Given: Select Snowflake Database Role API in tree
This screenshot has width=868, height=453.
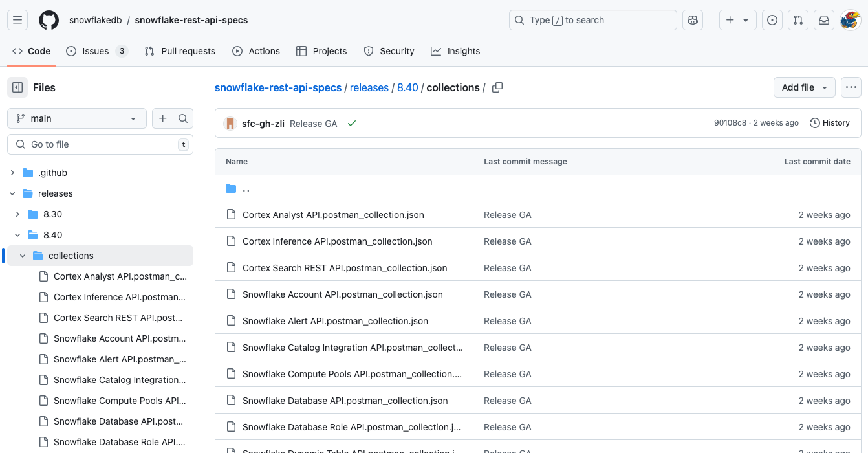Looking at the screenshot, I should pos(120,442).
